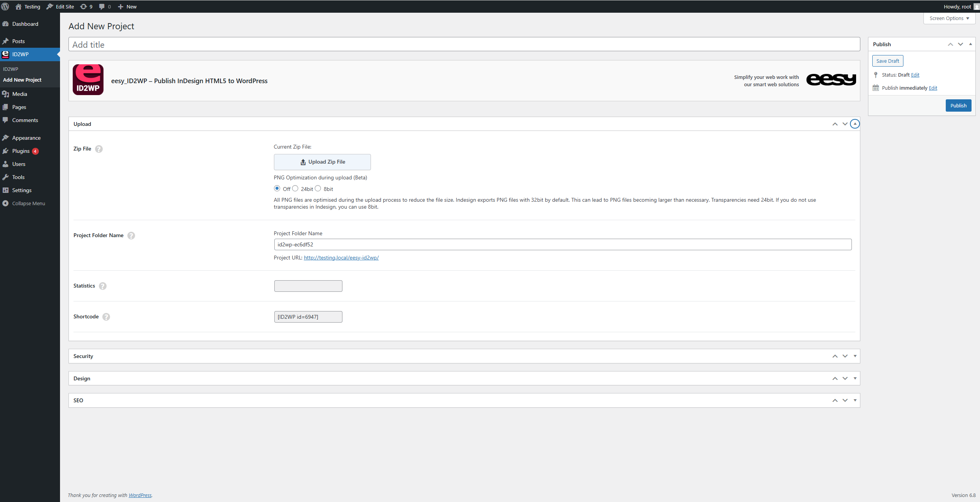Edit the Draft status link
This screenshot has height=502, width=980.
[x=915, y=75]
